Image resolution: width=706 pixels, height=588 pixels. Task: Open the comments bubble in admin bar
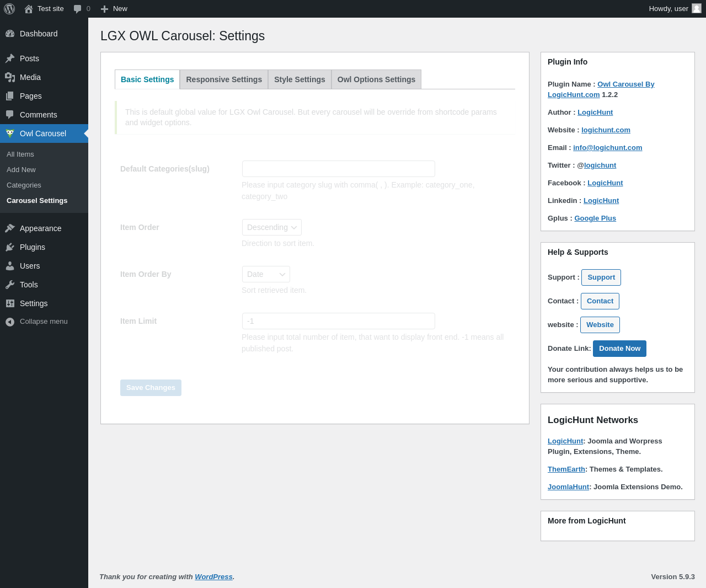click(78, 9)
